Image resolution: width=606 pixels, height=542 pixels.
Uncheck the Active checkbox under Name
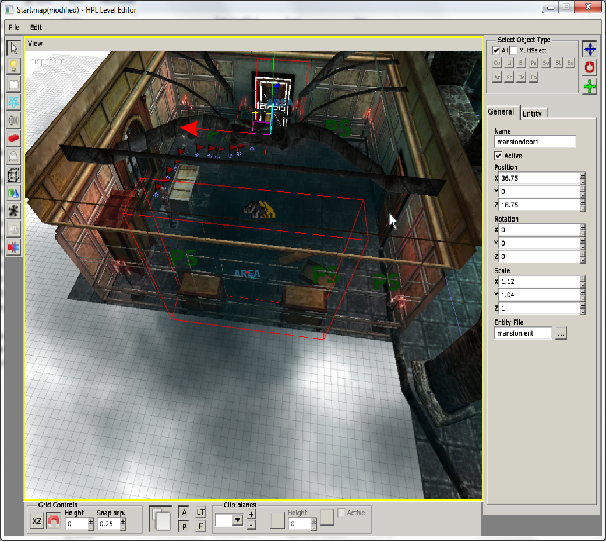(499, 155)
